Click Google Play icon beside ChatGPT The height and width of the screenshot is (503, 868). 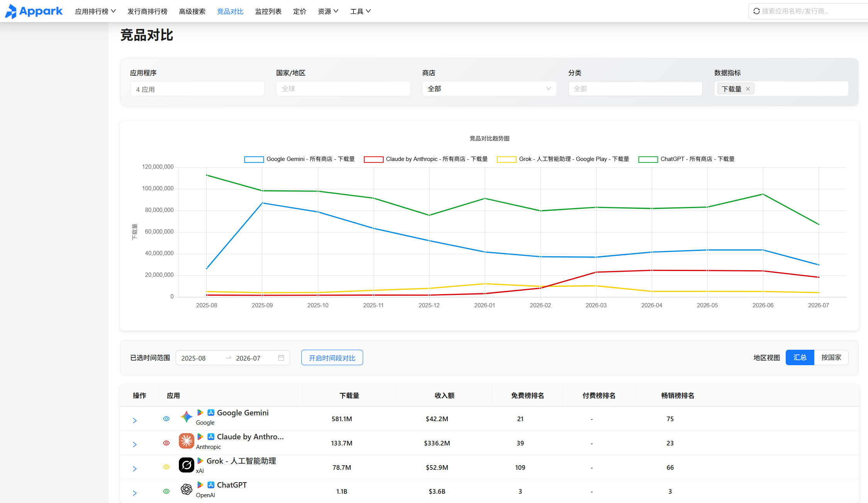pos(200,484)
